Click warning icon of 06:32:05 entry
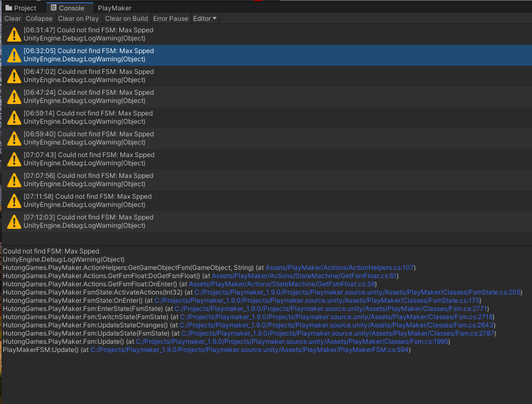The image size is (532, 404). (14, 55)
